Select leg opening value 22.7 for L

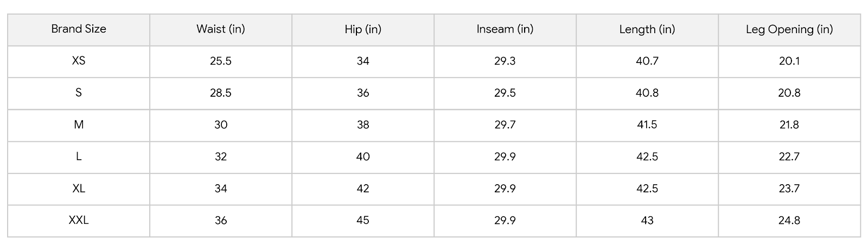pos(789,156)
